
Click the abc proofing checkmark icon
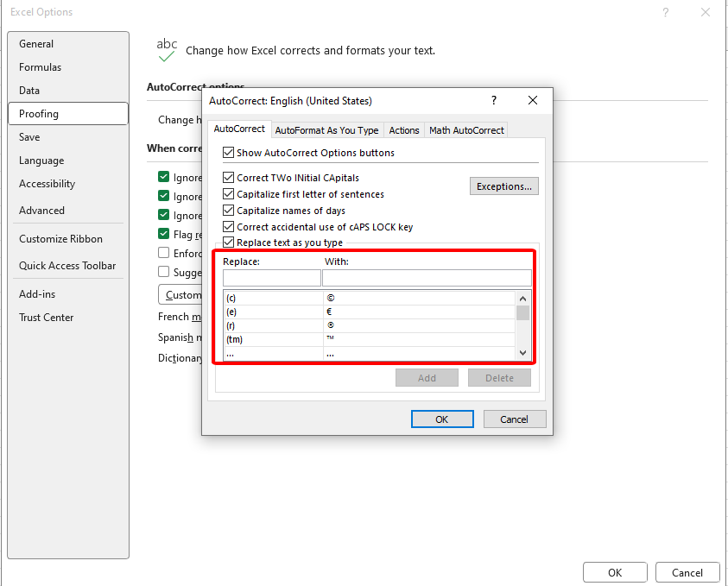click(x=167, y=50)
